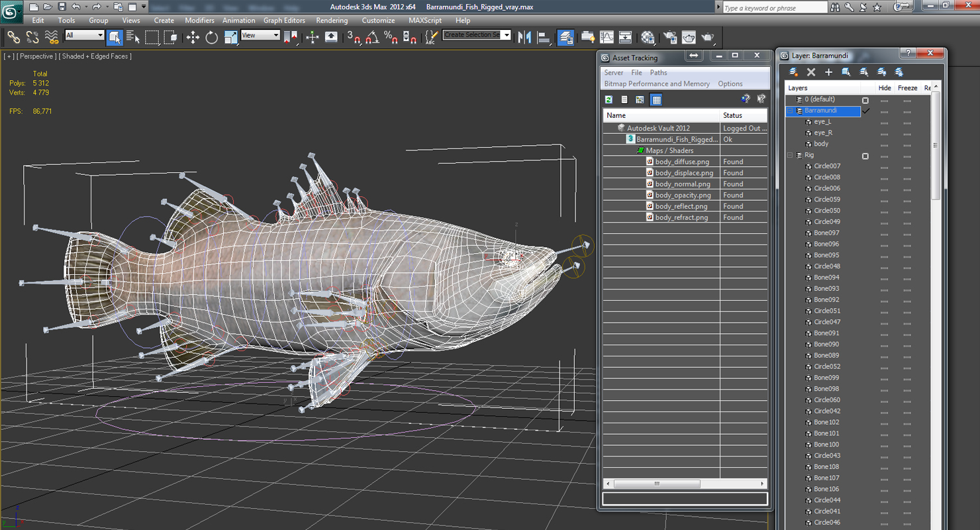980x530 pixels.
Task: Activate the Select Object tool
Action: 115,37
